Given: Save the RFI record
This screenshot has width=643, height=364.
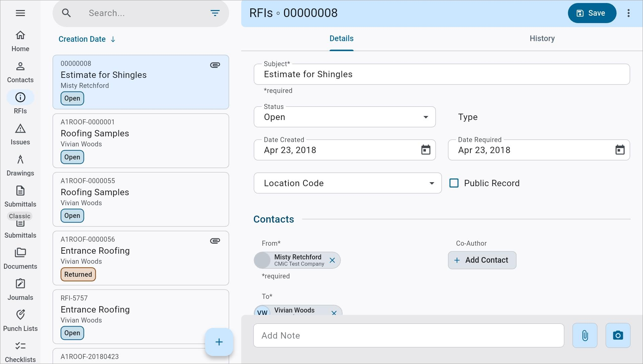Looking at the screenshot, I should point(592,13).
